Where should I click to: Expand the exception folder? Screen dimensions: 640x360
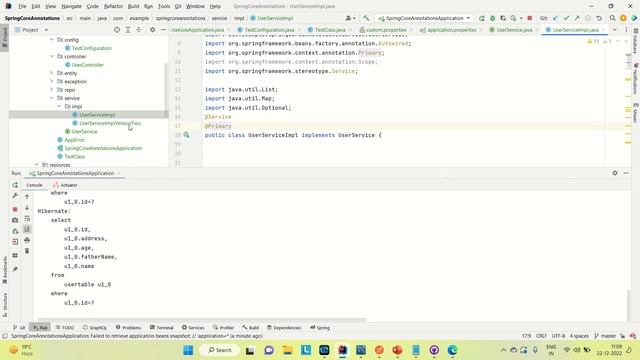(52, 81)
